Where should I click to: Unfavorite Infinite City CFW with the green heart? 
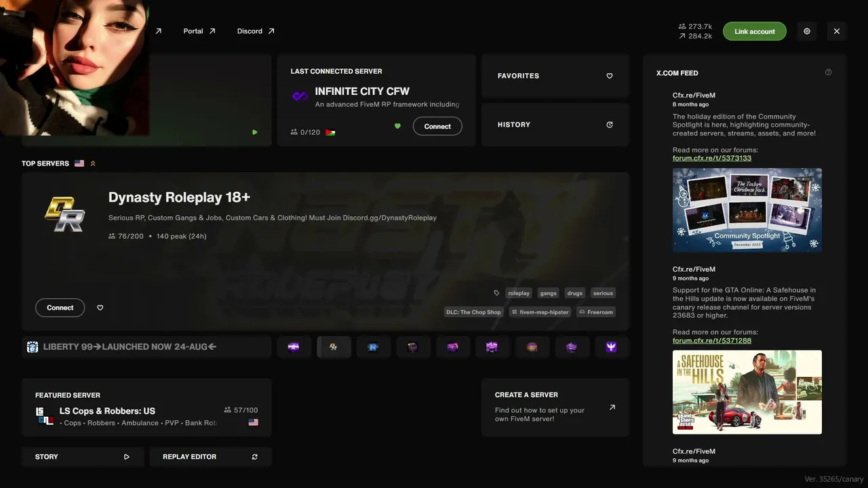[x=398, y=126]
